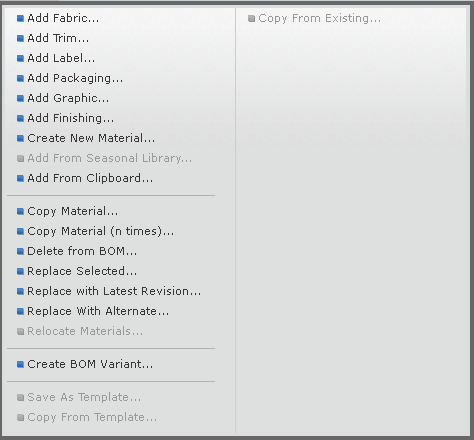Choose Copy Material (n times) entry
The height and width of the screenshot is (440, 474).
pos(100,231)
